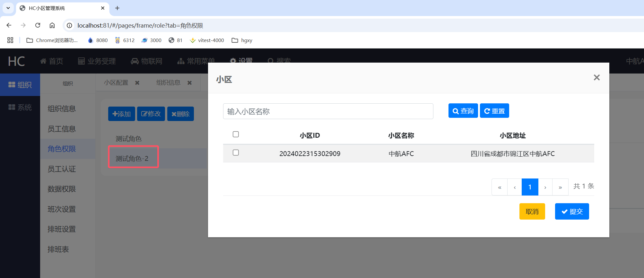
Task: Jump to first page with « button
Action: coord(500,187)
